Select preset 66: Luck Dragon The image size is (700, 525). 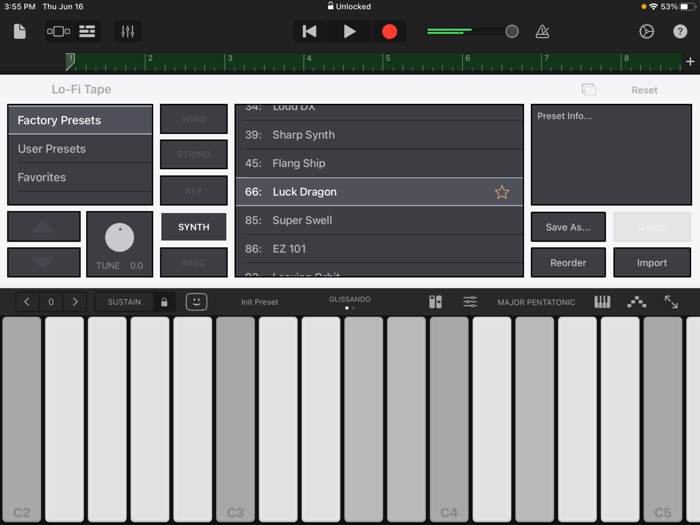pos(379,192)
